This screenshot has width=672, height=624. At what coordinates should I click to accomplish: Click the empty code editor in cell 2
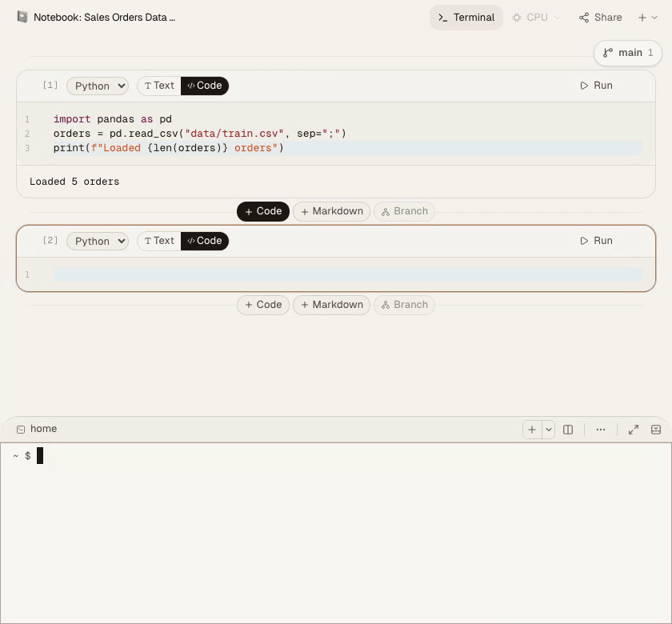[x=348, y=274]
